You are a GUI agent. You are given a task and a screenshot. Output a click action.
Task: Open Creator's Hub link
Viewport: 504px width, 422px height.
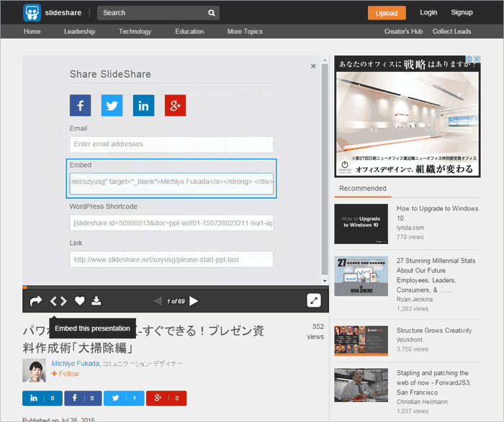click(x=403, y=32)
